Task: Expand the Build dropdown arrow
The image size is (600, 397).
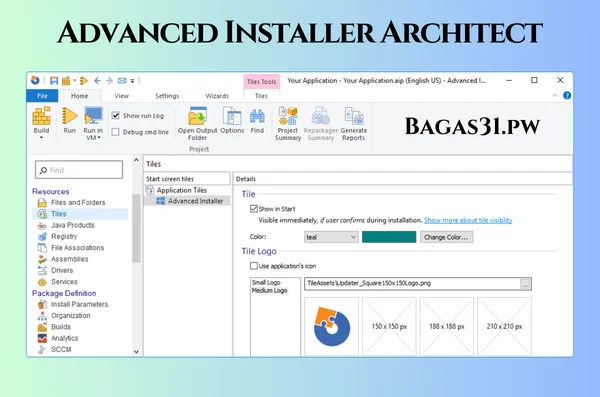Action: point(41,137)
